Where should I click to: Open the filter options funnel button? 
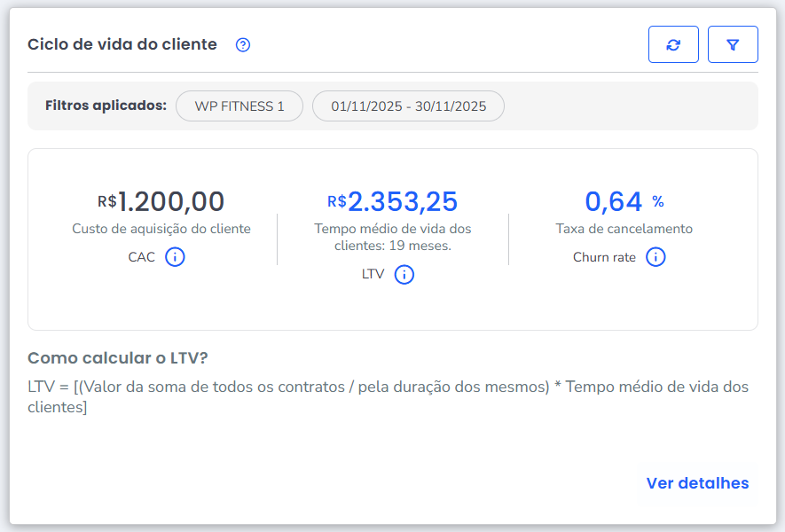tap(733, 44)
